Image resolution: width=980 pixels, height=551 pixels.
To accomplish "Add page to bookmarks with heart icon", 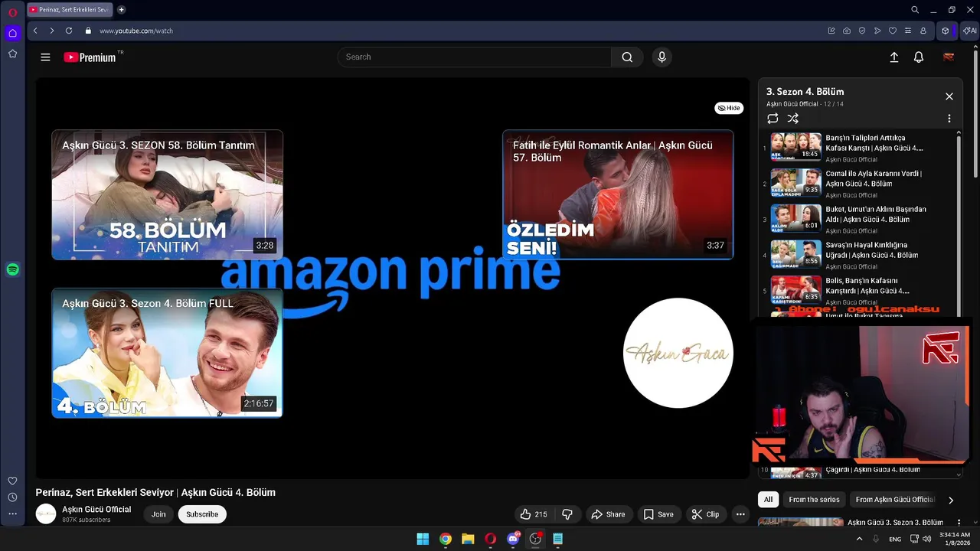I will pos(893,31).
